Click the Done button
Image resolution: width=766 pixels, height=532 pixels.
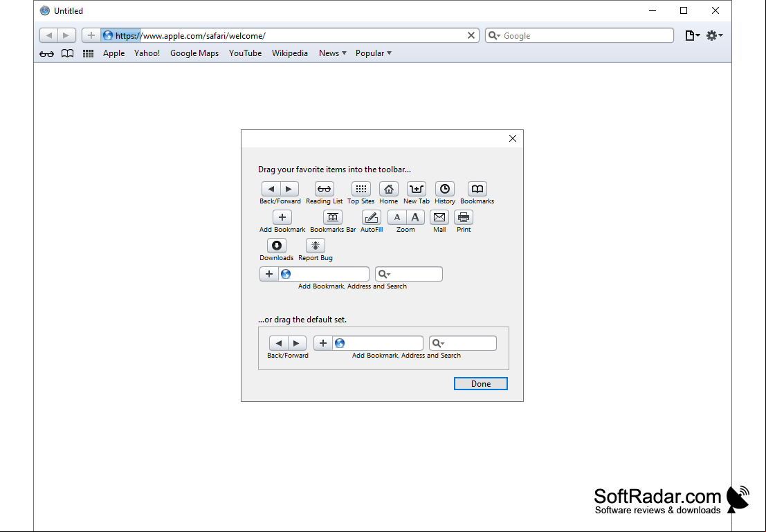coord(481,384)
